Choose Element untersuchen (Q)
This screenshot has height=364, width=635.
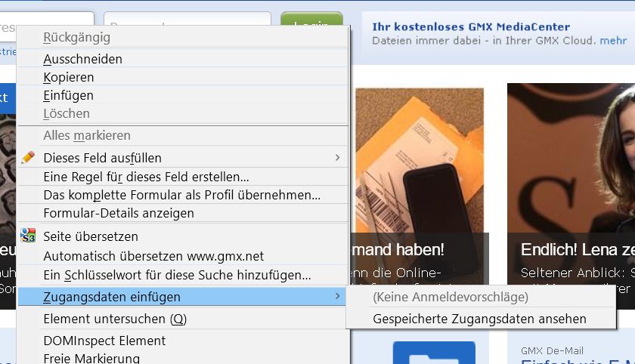coord(183,319)
